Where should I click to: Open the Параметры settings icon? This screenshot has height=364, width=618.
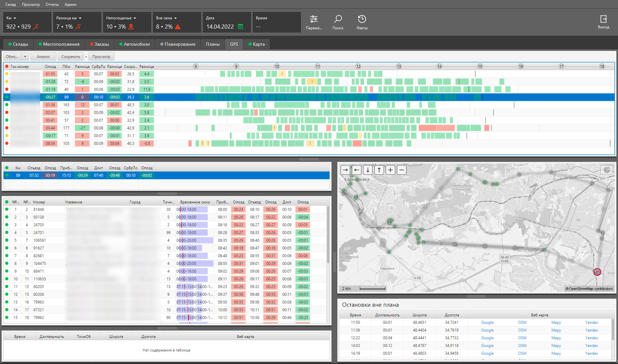[314, 19]
